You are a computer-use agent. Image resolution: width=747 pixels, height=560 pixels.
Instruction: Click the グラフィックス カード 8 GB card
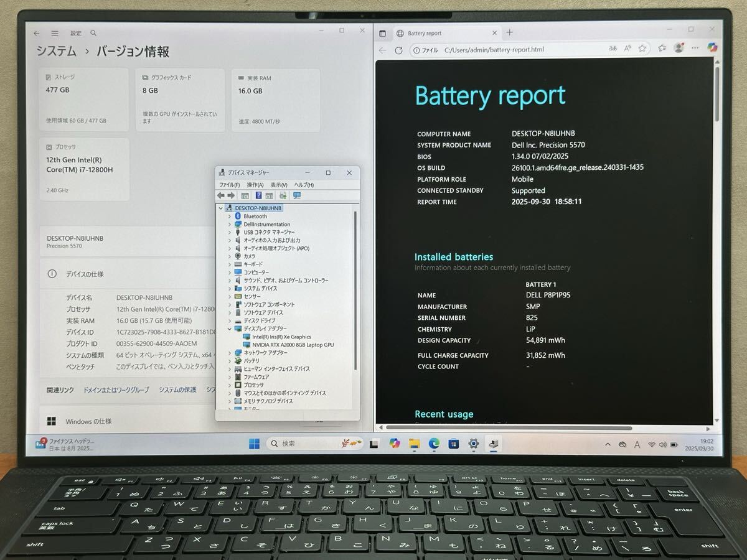181,100
